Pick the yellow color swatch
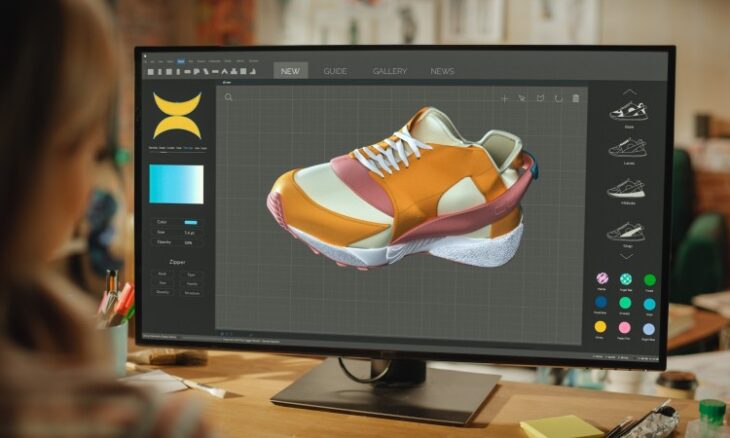The width and height of the screenshot is (730, 438). tap(600, 327)
